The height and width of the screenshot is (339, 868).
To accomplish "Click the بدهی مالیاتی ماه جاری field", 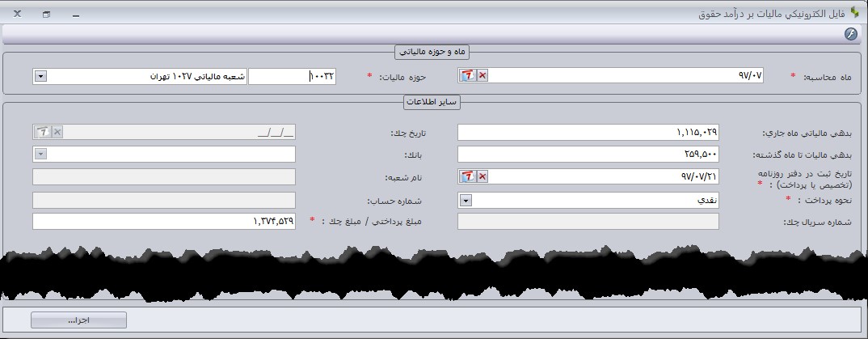I will 588,133.
